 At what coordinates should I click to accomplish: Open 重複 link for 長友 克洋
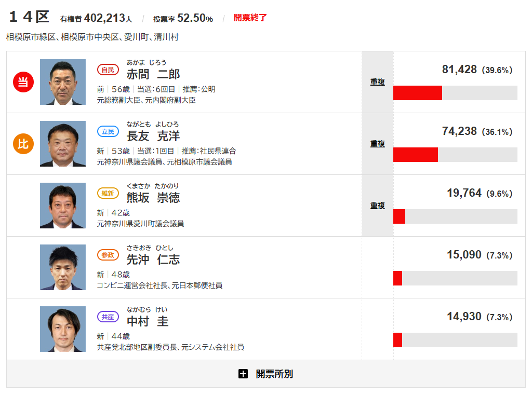tap(378, 144)
